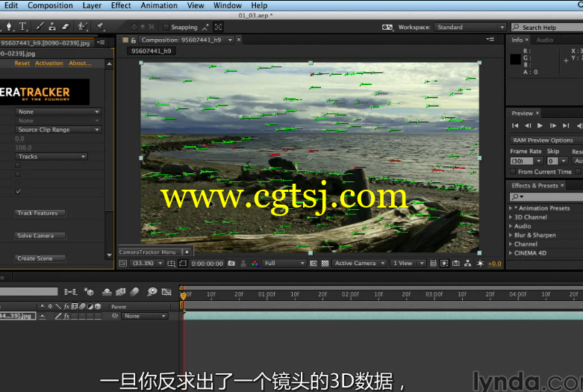
Task: Expand the Animation Presets category
Action: click(511, 208)
